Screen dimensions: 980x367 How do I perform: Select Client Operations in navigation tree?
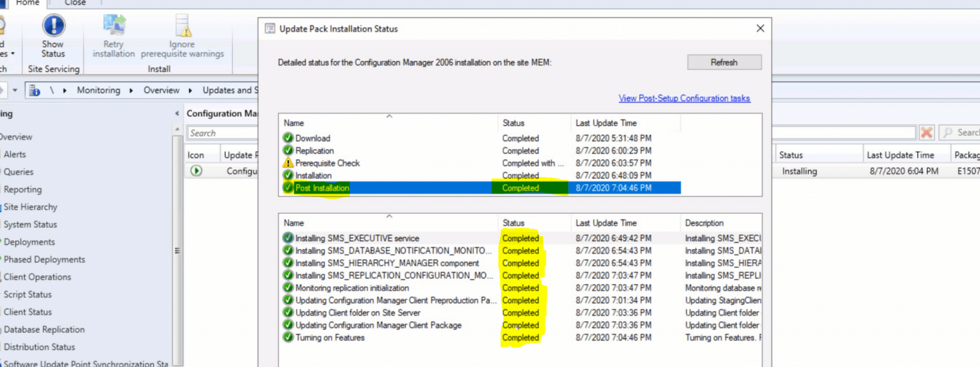click(37, 277)
